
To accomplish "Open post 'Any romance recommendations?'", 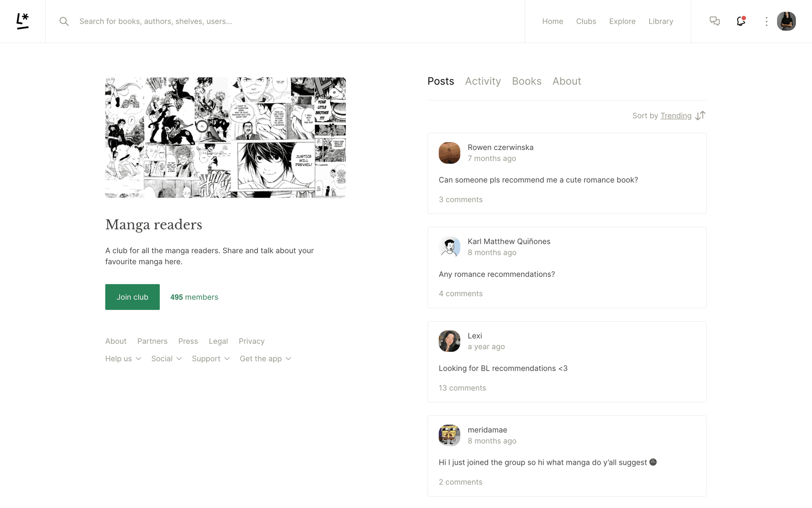I will click(497, 274).
